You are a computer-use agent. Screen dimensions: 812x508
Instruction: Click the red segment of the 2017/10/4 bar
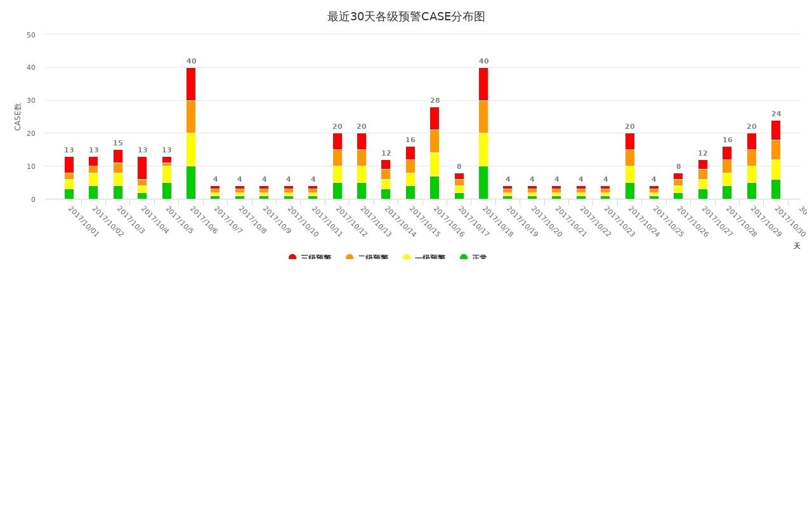tap(142, 168)
